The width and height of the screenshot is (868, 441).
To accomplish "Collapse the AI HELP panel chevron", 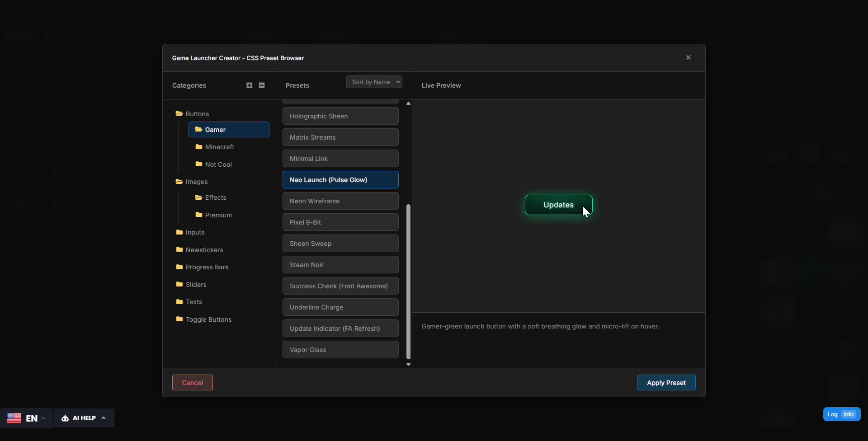I will [x=103, y=418].
